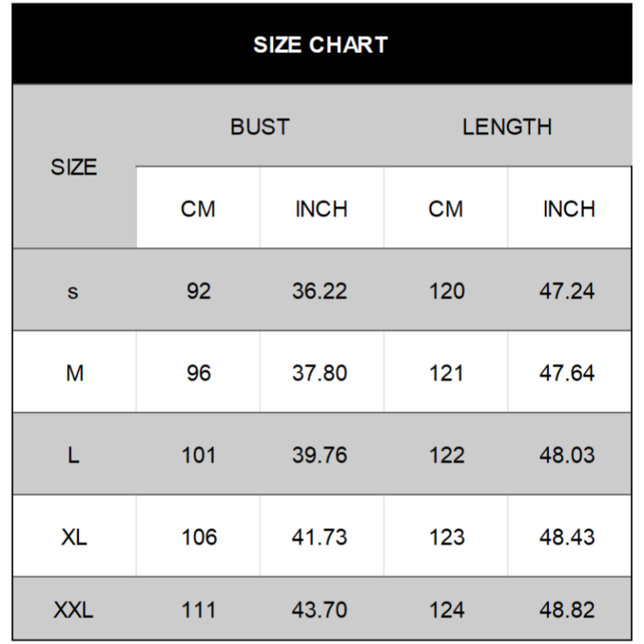644x644 pixels.
Task: Click the SIZE CHART title banner
Action: pos(320,44)
